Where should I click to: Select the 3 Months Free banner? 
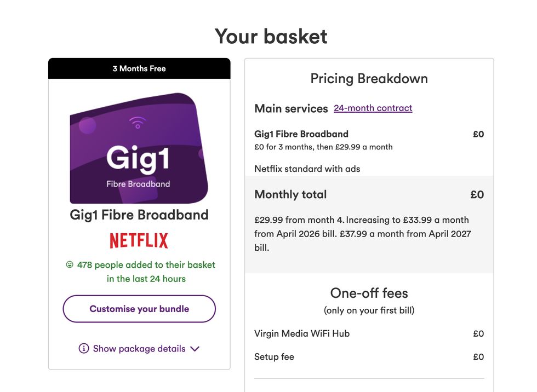tap(139, 68)
